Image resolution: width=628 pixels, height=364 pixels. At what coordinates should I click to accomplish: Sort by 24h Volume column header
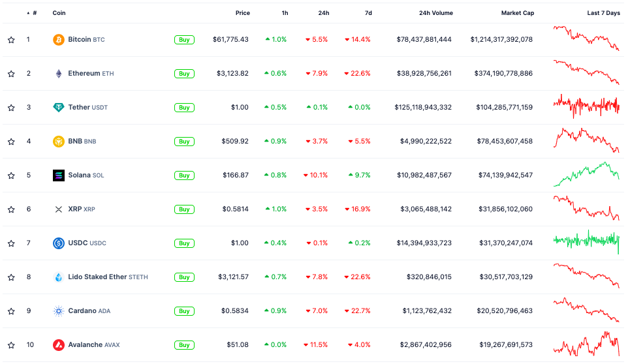[435, 13]
